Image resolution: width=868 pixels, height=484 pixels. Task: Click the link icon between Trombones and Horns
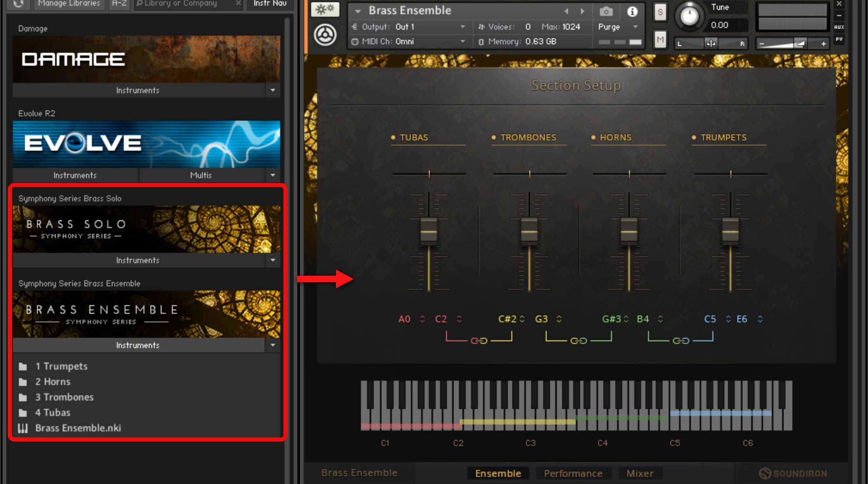tap(579, 341)
